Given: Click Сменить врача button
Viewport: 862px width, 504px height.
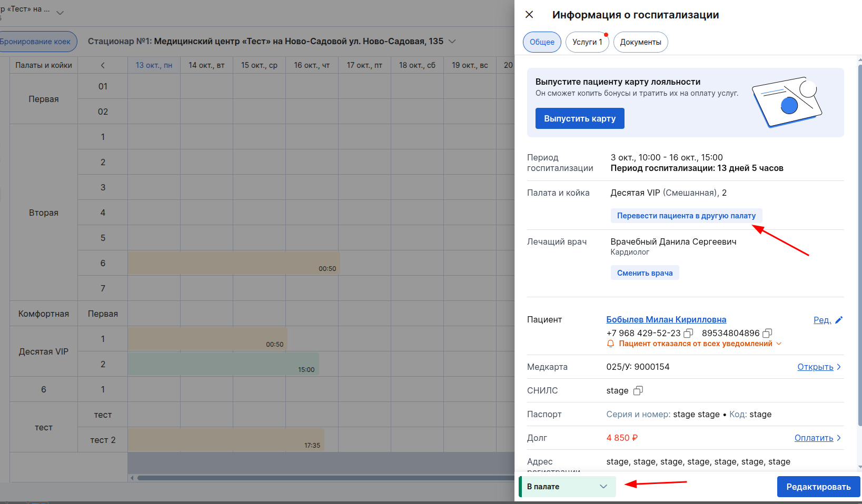Looking at the screenshot, I should tap(645, 273).
